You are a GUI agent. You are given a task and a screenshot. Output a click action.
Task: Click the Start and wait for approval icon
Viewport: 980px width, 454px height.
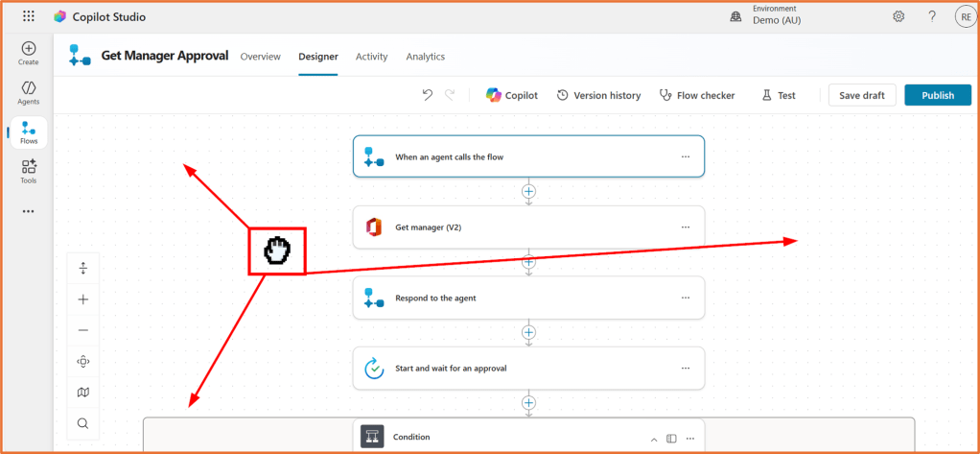click(374, 369)
